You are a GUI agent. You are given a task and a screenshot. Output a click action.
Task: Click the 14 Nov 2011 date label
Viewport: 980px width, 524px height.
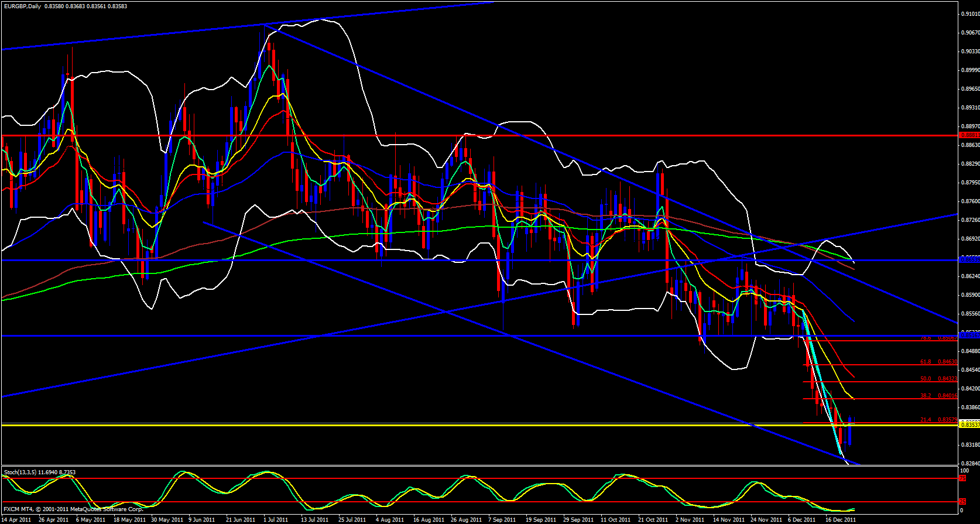pyautogui.click(x=728, y=519)
